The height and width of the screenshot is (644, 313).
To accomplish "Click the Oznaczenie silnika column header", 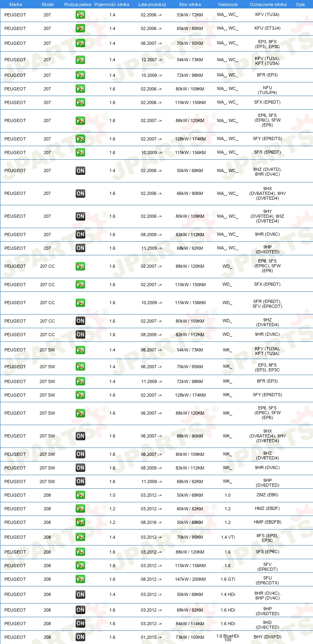I will point(268,4).
